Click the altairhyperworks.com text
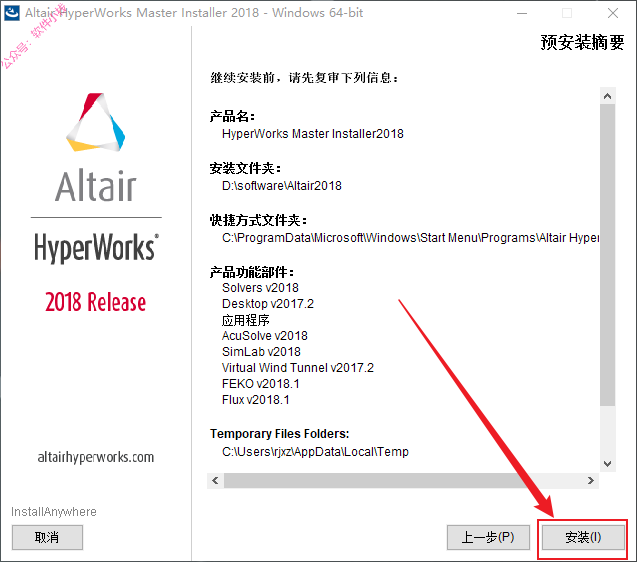Image resolution: width=637 pixels, height=562 pixels. click(96, 457)
